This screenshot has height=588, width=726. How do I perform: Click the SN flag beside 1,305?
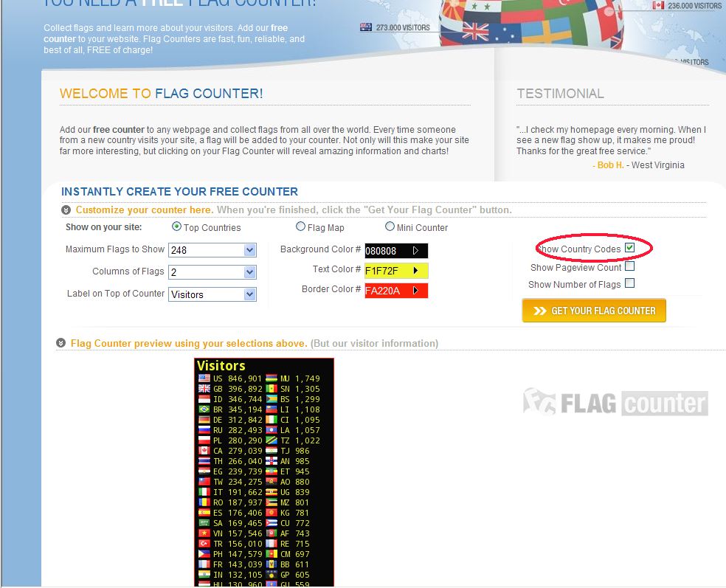272,389
